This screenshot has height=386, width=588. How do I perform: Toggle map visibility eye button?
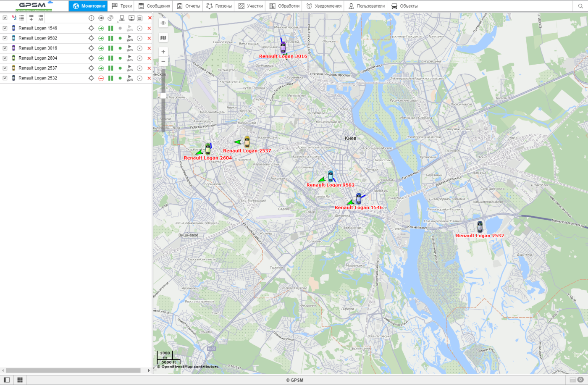[163, 23]
